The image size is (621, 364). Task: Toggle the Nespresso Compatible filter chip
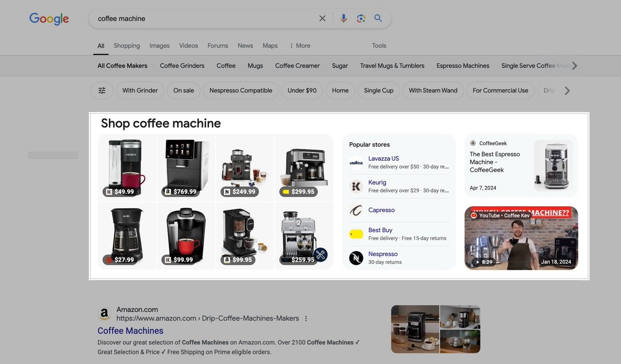pos(241,90)
